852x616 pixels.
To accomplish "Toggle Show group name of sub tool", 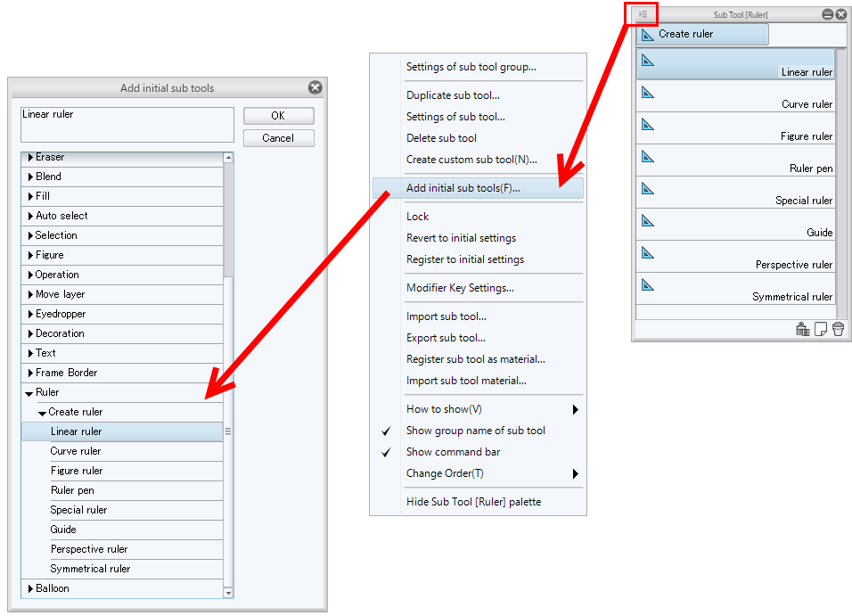I will pyautogui.click(x=475, y=431).
